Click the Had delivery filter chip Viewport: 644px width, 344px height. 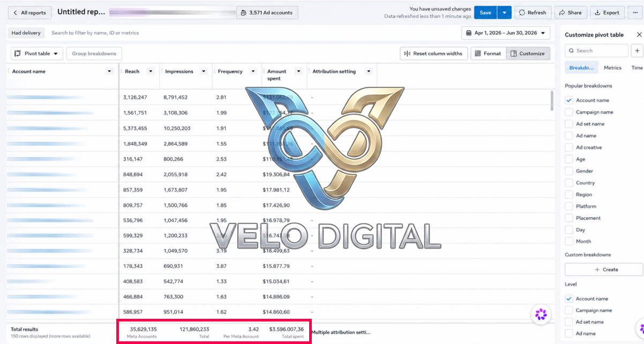pyautogui.click(x=26, y=33)
